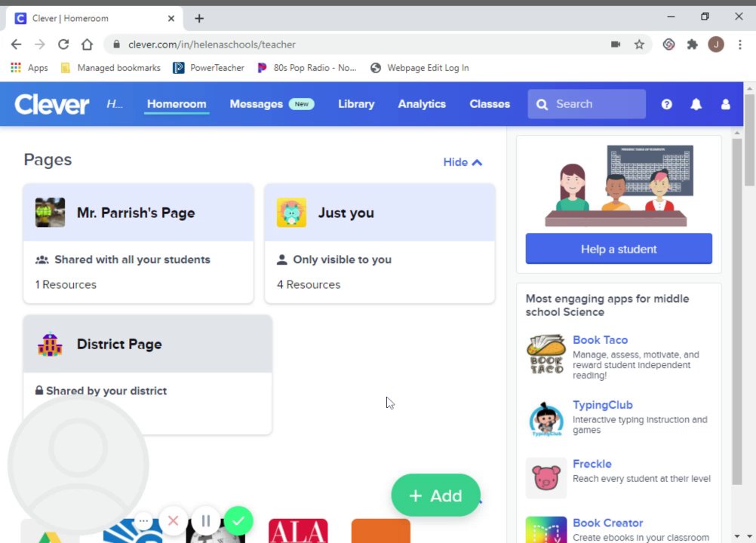Close the Clever Homeroom tab
The width and height of the screenshot is (756, 543).
click(171, 18)
